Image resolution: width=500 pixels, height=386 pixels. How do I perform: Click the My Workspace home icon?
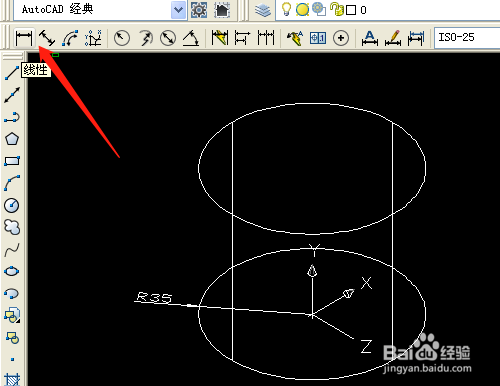[222, 10]
